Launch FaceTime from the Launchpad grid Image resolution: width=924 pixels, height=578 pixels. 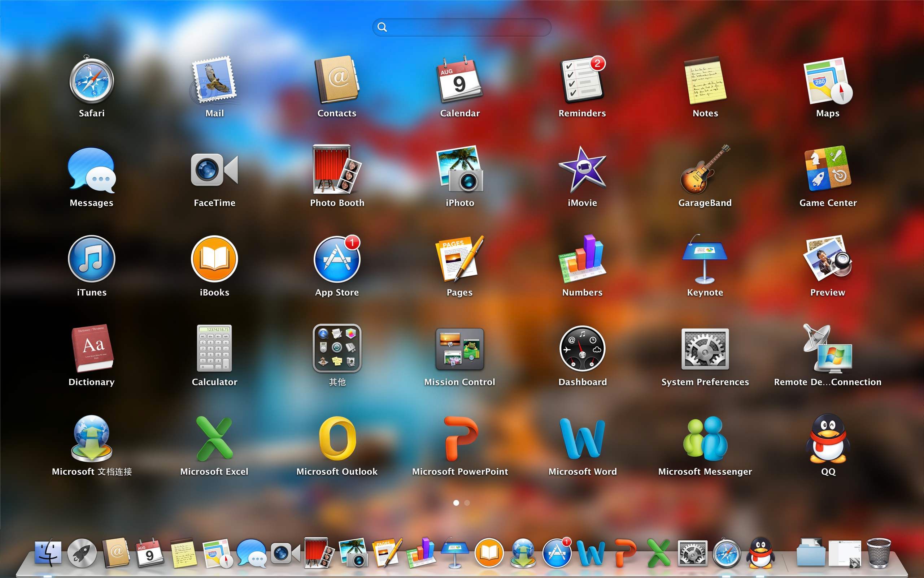pos(214,170)
